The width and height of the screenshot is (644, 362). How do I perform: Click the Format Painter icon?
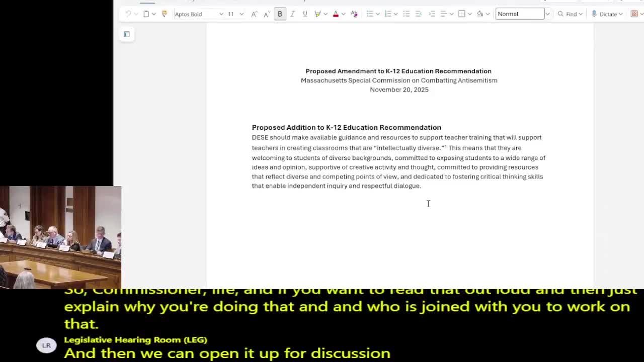tap(164, 14)
